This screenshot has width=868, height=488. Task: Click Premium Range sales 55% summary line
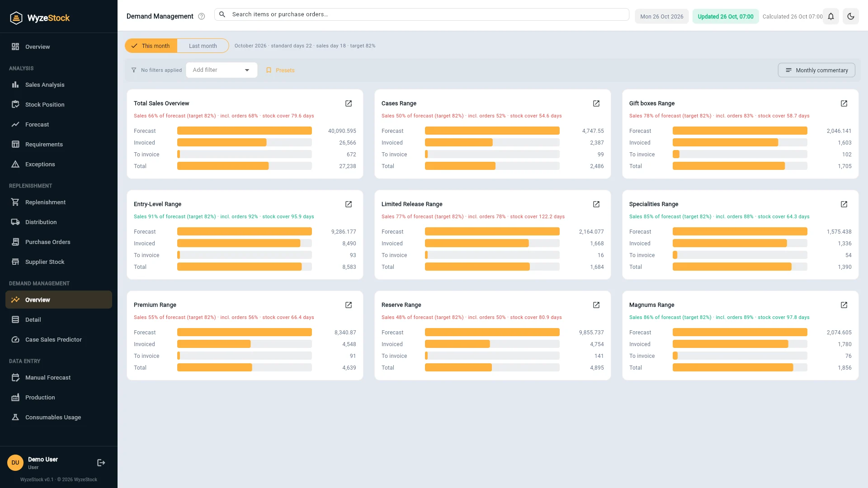click(224, 317)
